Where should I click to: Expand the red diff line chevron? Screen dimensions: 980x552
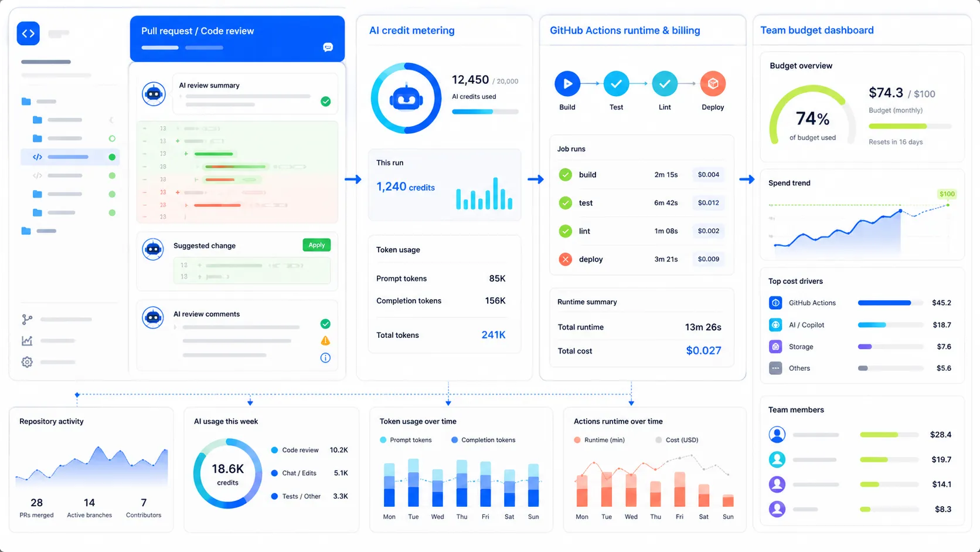(x=186, y=205)
